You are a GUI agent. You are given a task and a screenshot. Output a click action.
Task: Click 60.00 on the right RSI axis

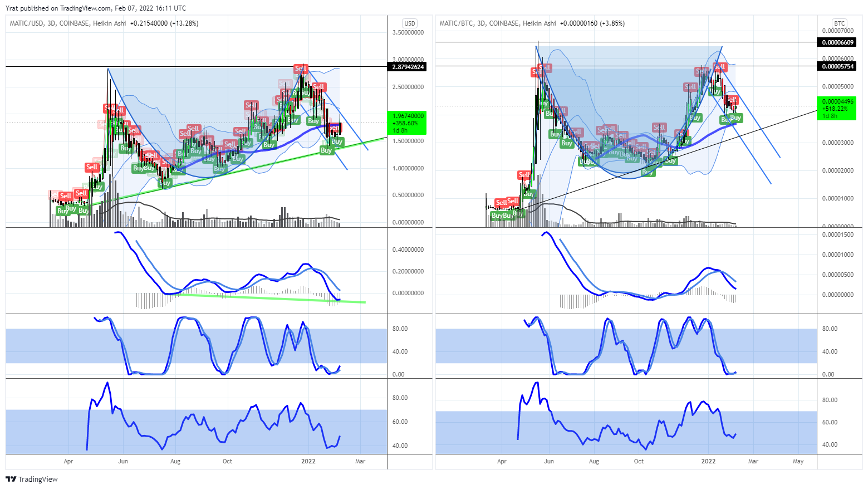830,423
